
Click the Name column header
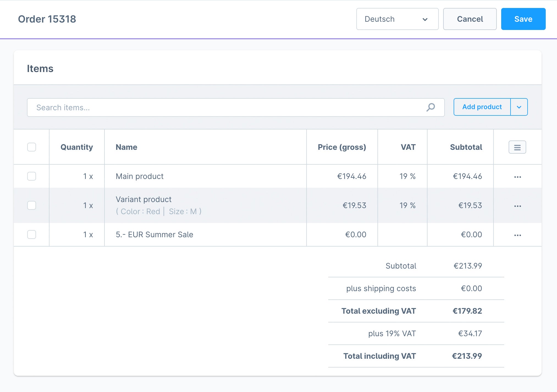coord(126,147)
